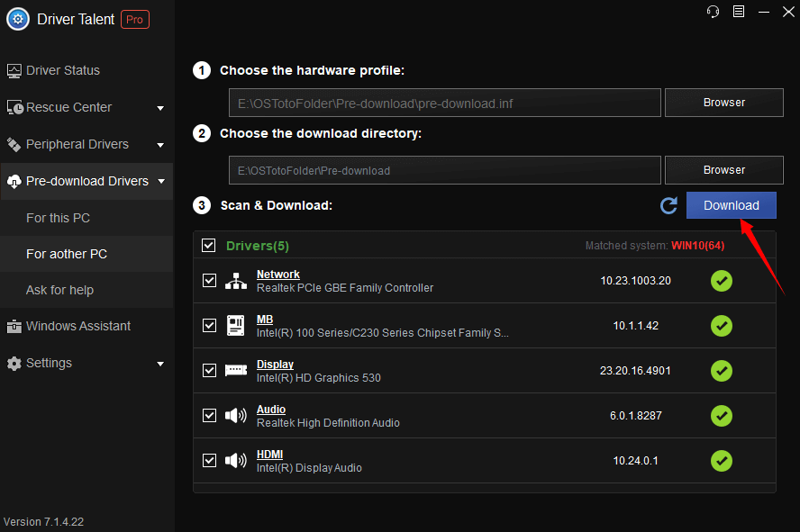Viewport: 800px width, 532px height.
Task: Close the Driver Talent window
Action: click(788, 11)
